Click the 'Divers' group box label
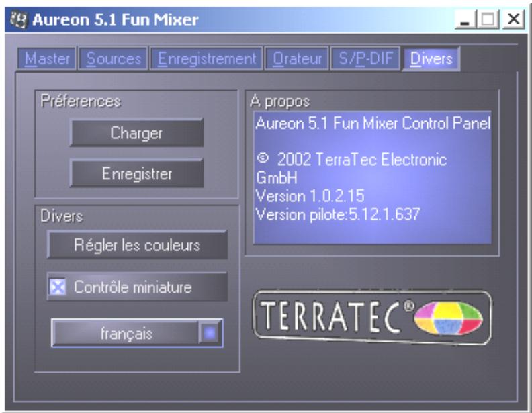532x413 pixels. click(61, 216)
